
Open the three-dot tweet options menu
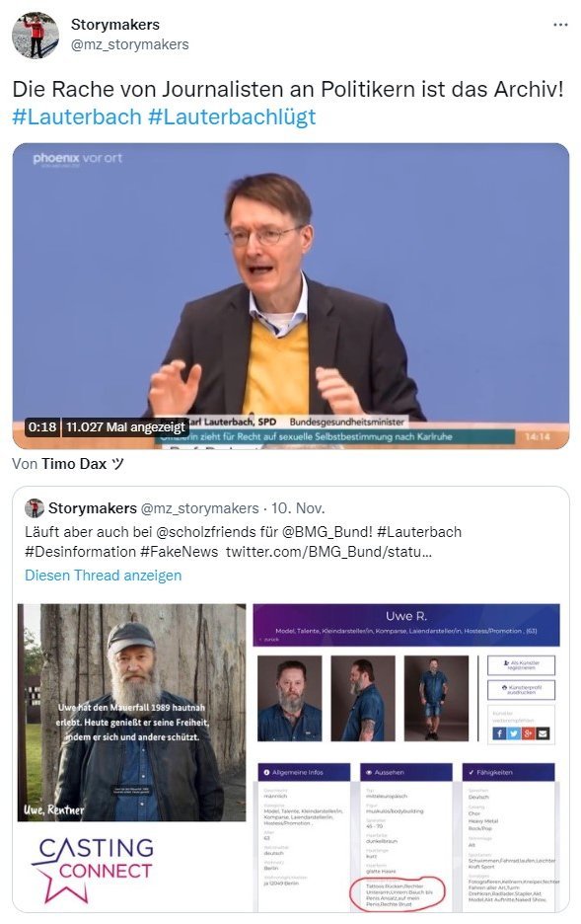[560, 25]
